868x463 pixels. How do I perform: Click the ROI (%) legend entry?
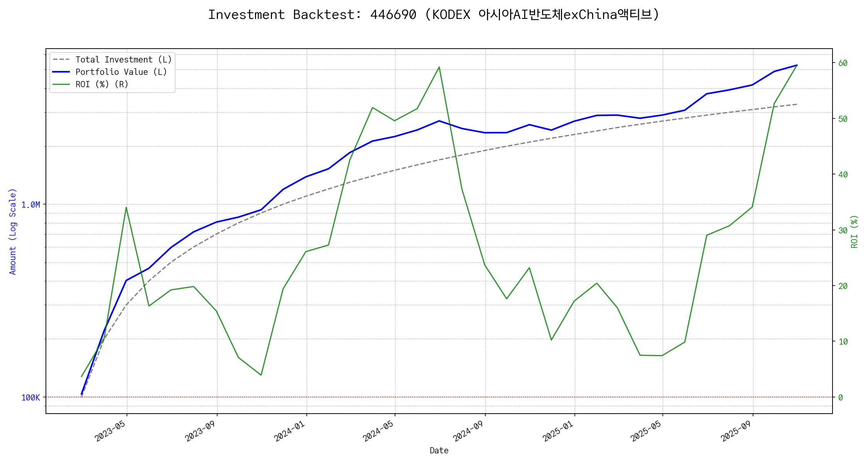pos(102,84)
